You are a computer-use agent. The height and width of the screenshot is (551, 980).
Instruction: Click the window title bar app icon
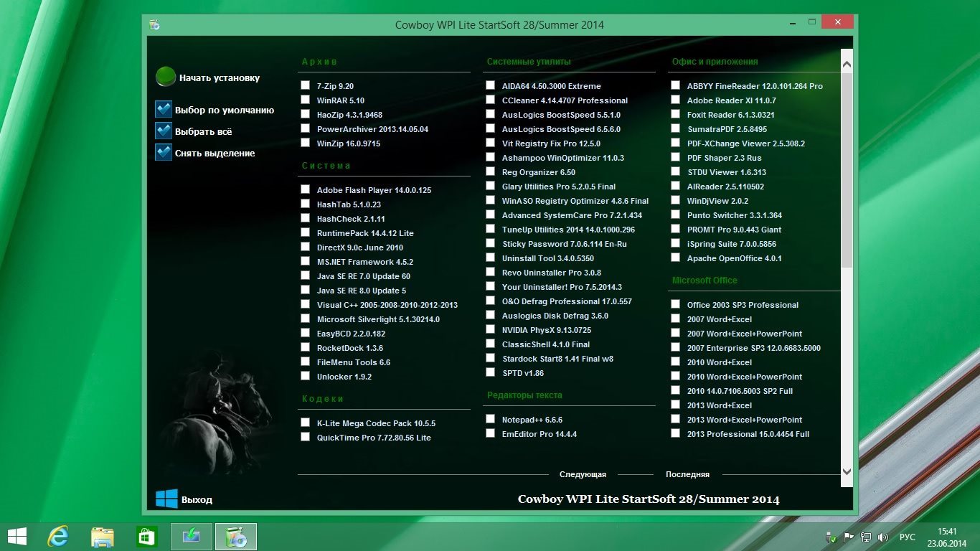(154, 24)
